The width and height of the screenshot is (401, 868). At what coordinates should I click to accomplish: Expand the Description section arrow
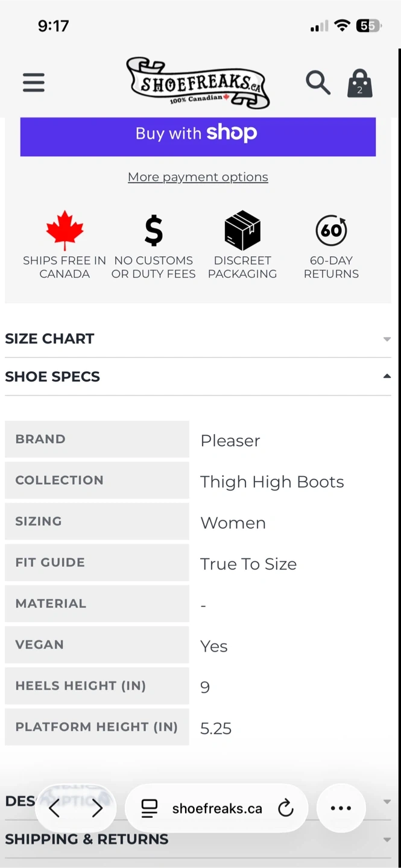tap(387, 802)
